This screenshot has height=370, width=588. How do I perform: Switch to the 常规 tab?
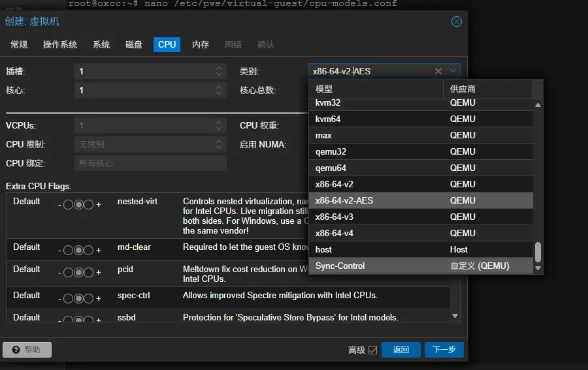point(19,44)
